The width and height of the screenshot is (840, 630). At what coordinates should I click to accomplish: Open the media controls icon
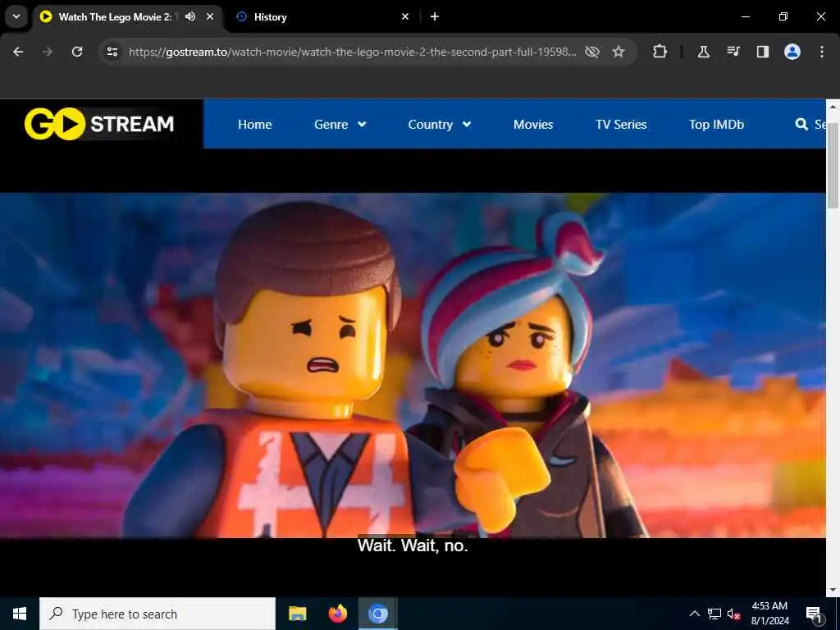733,52
